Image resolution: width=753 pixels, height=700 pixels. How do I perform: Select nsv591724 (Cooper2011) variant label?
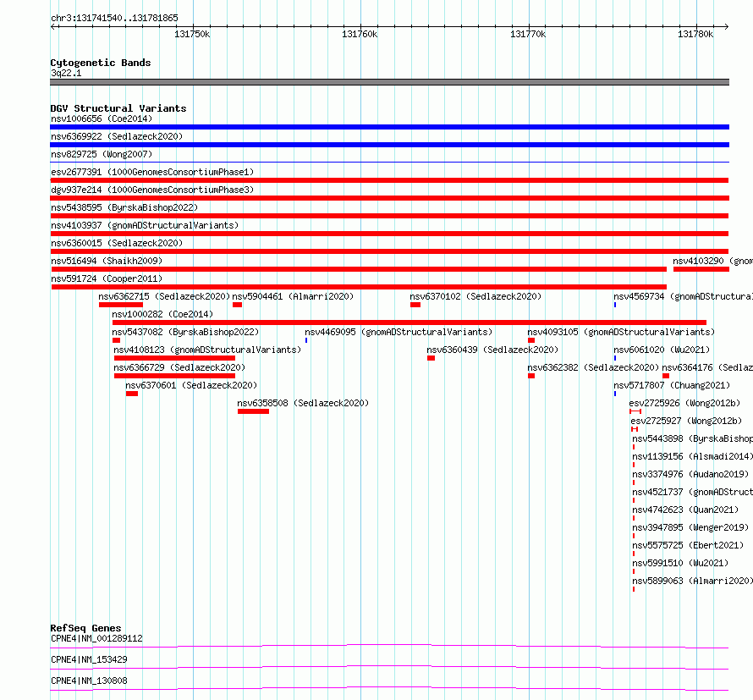[107, 278]
